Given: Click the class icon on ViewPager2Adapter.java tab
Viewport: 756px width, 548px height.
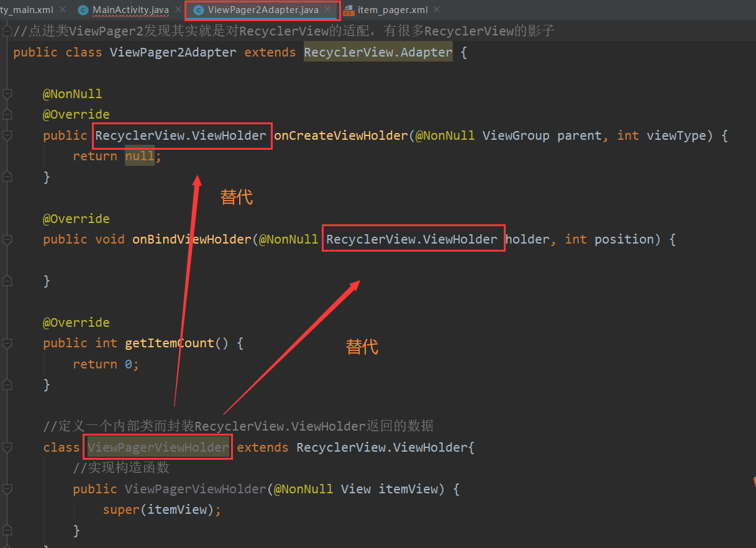Looking at the screenshot, I should (199, 11).
